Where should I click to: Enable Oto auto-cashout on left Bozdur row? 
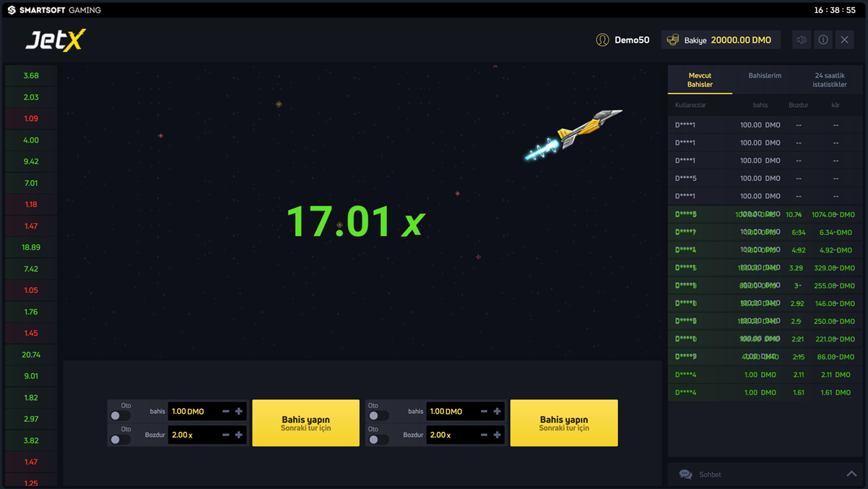click(119, 438)
